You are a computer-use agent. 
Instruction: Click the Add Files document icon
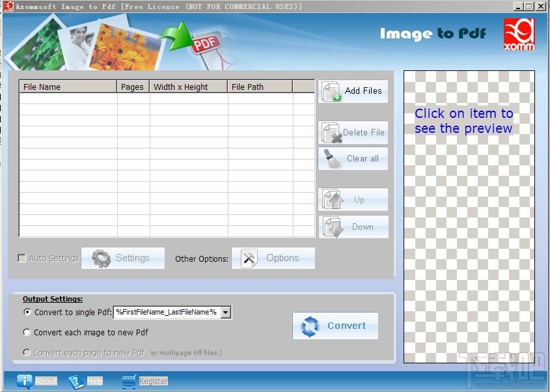coord(331,92)
